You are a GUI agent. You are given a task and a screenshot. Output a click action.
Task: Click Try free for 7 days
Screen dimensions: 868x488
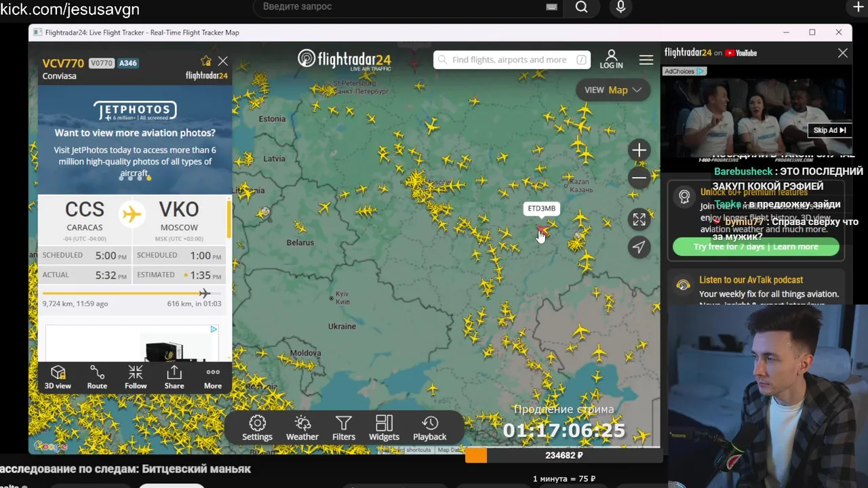click(x=756, y=247)
